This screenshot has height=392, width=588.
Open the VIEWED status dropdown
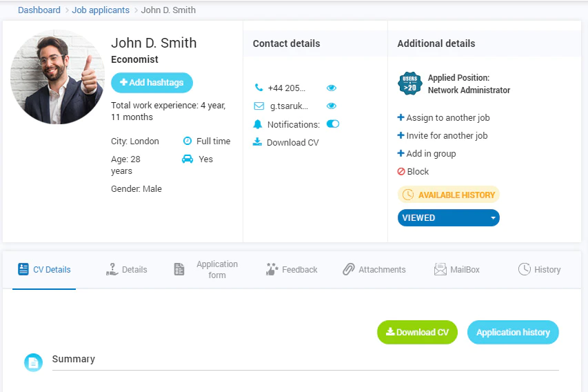point(449,218)
